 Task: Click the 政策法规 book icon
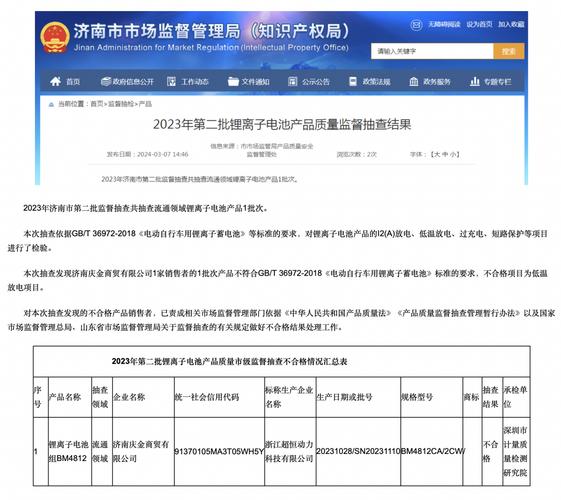(353, 82)
